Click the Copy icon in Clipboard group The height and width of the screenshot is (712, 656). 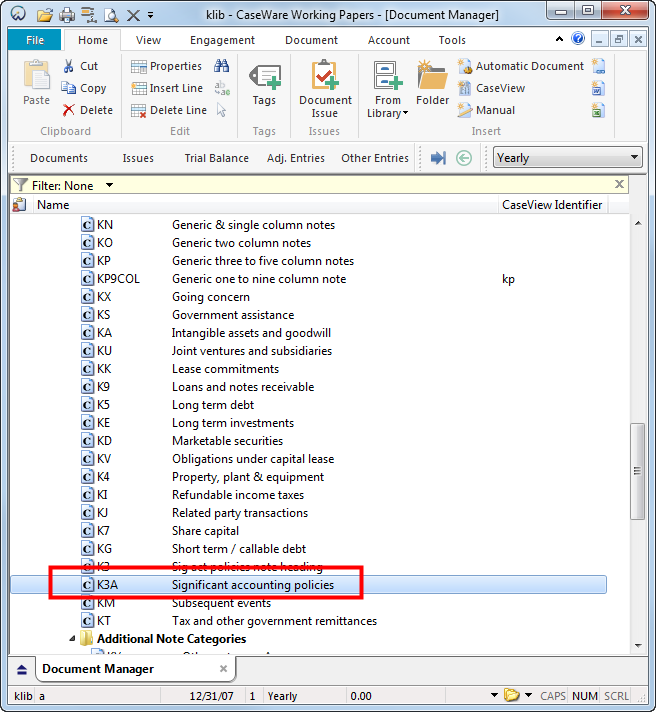coord(69,88)
